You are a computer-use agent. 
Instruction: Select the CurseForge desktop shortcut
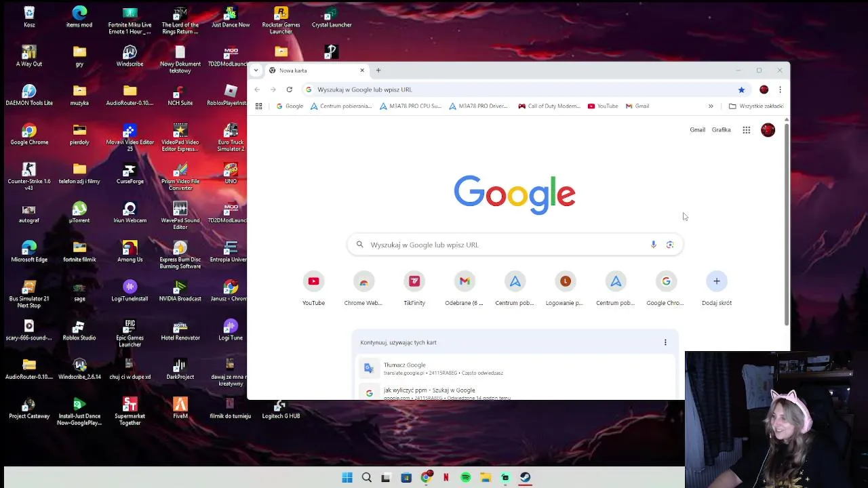[130, 174]
